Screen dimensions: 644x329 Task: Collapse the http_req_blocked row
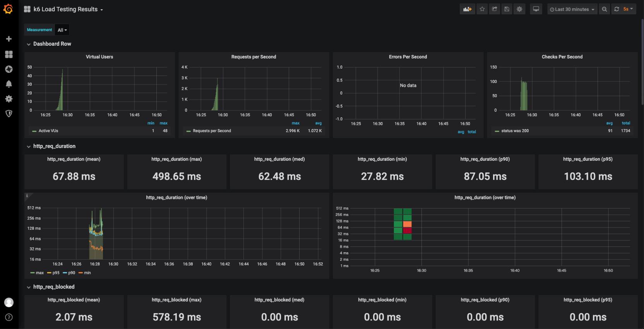point(50,287)
